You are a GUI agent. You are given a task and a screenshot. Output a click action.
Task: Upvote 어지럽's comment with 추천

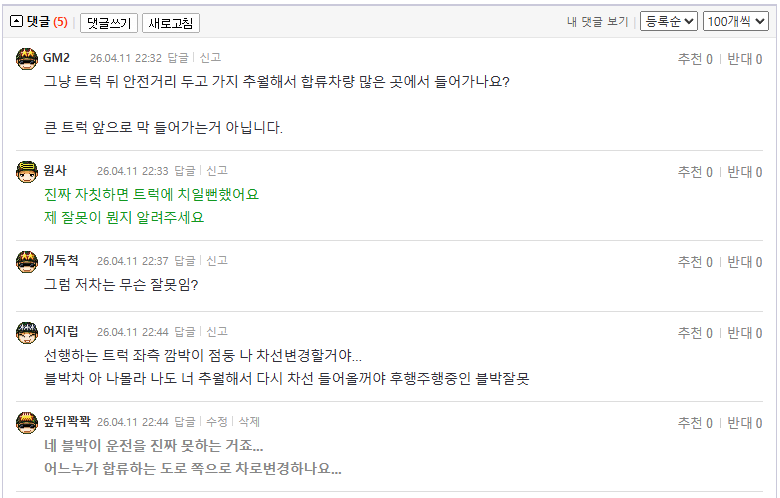[694, 333]
